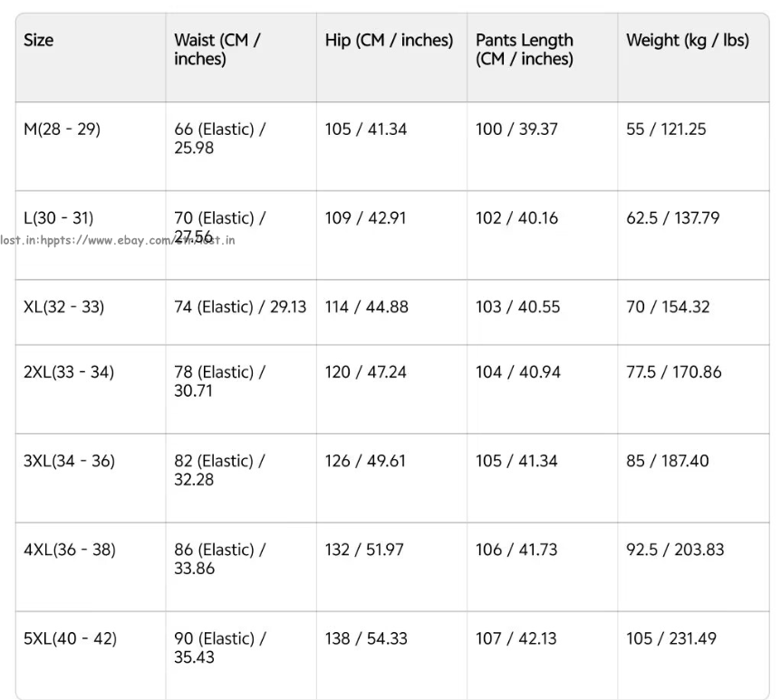781x700 pixels.
Task: Select the 102 / 40.16 pants length value
Action: tap(517, 218)
